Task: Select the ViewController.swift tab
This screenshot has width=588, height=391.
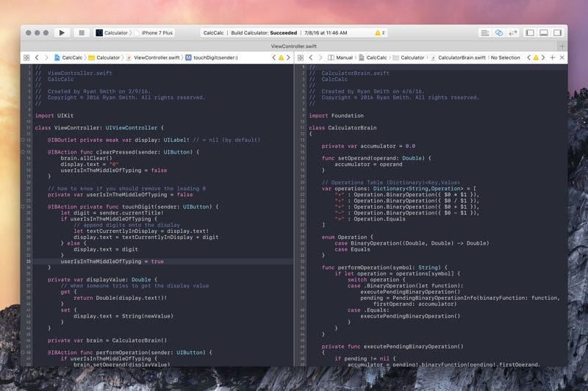Action: pos(293,46)
